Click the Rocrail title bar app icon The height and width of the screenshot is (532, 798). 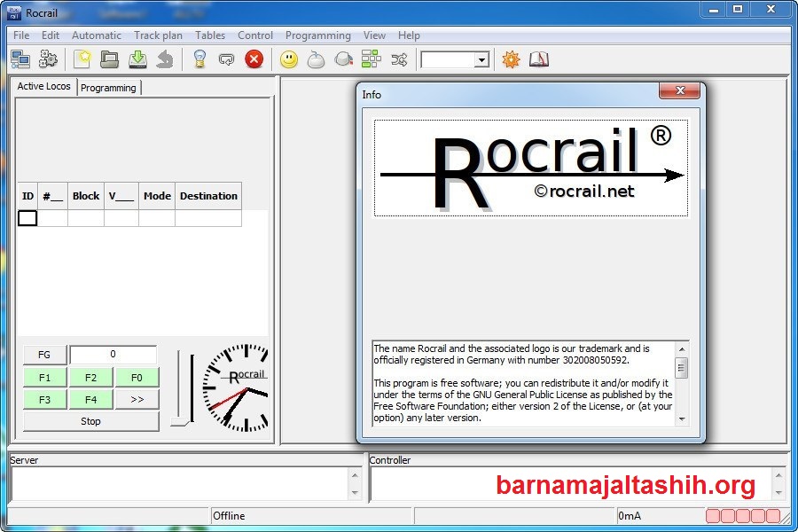pyautogui.click(x=14, y=13)
